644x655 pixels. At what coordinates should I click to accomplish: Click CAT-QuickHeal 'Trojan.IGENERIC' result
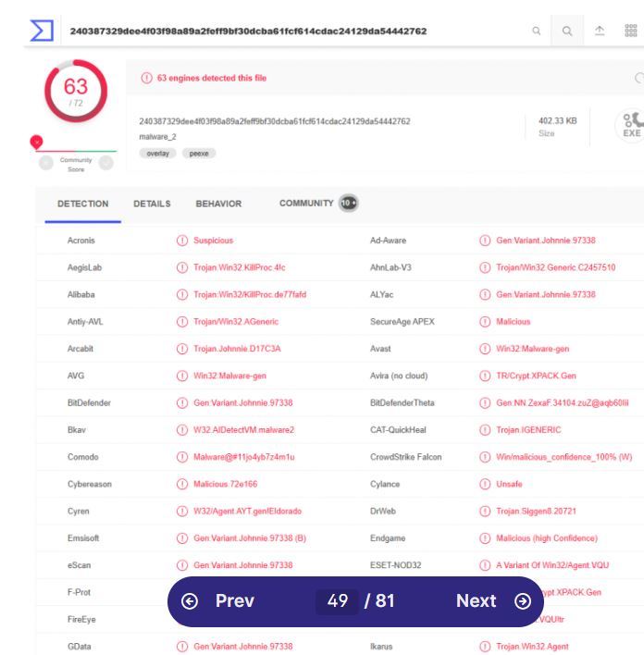528,430
